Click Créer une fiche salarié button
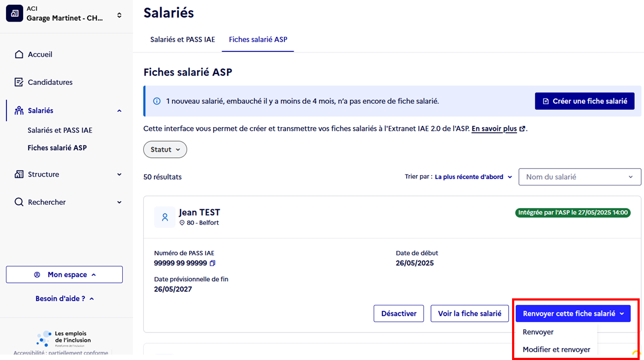Screen dimensions: 644x360 pyautogui.click(x=584, y=101)
